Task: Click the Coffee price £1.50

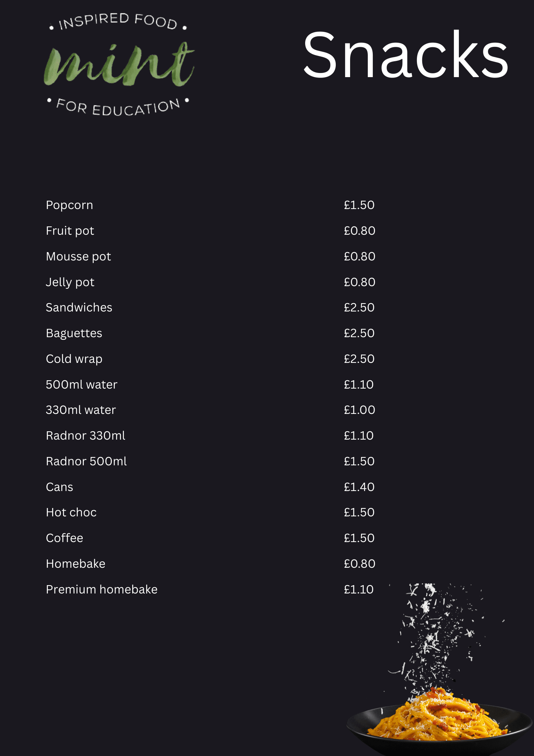Action: pyautogui.click(x=359, y=538)
